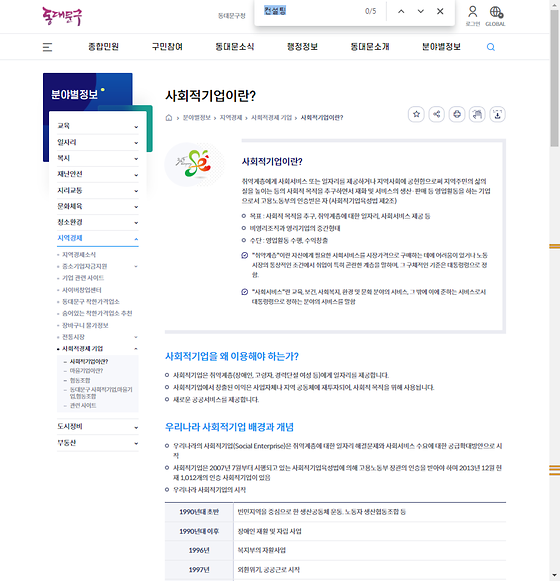
Task: Select 사회적기업이란? in sidebar submenu
Action: (89, 361)
